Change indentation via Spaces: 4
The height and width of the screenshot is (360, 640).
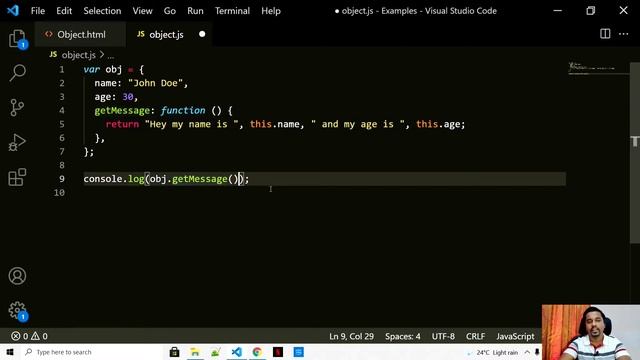402,336
